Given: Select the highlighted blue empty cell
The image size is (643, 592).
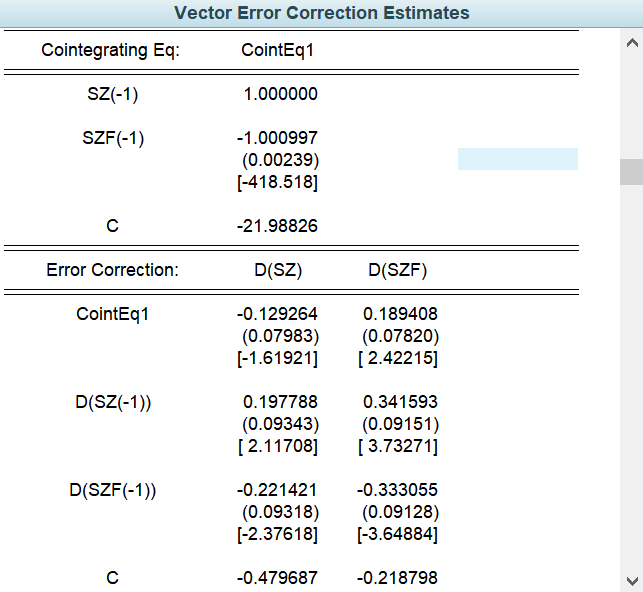Looking at the screenshot, I should point(517,159).
